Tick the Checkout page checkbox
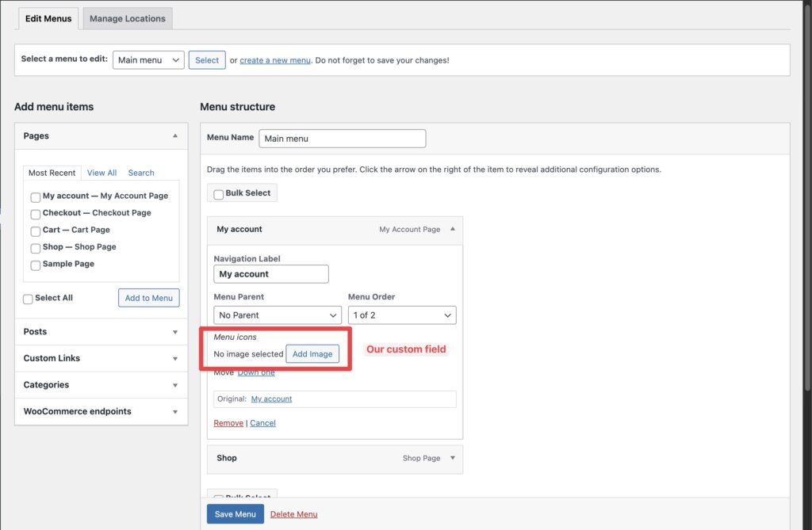Viewport: 812px width, 530px height. point(36,214)
